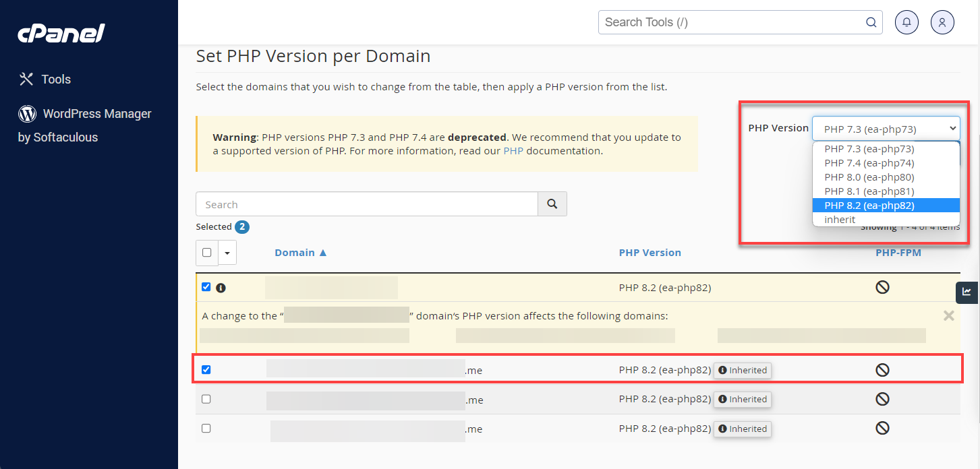Dismiss the affected domains notice
Viewport: 980px width, 469px height.
tap(948, 315)
